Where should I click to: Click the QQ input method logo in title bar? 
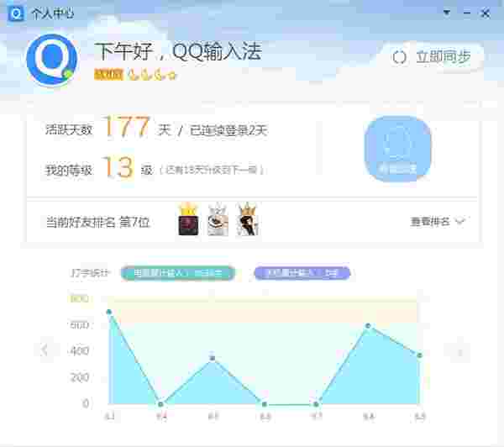coord(15,13)
